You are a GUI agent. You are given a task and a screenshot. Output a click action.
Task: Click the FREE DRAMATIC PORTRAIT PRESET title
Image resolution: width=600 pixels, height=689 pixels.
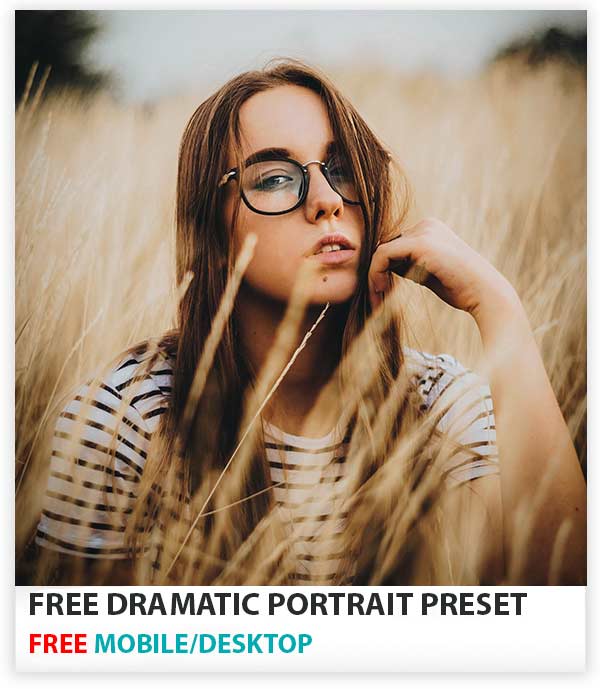(277, 604)
